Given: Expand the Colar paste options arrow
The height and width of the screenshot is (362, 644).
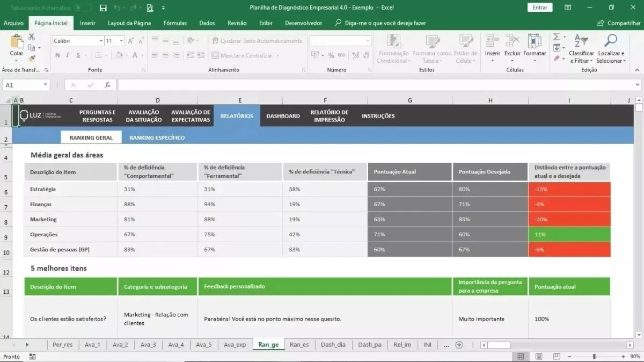Looking at the screenshot, I should [x=17, y=60].
